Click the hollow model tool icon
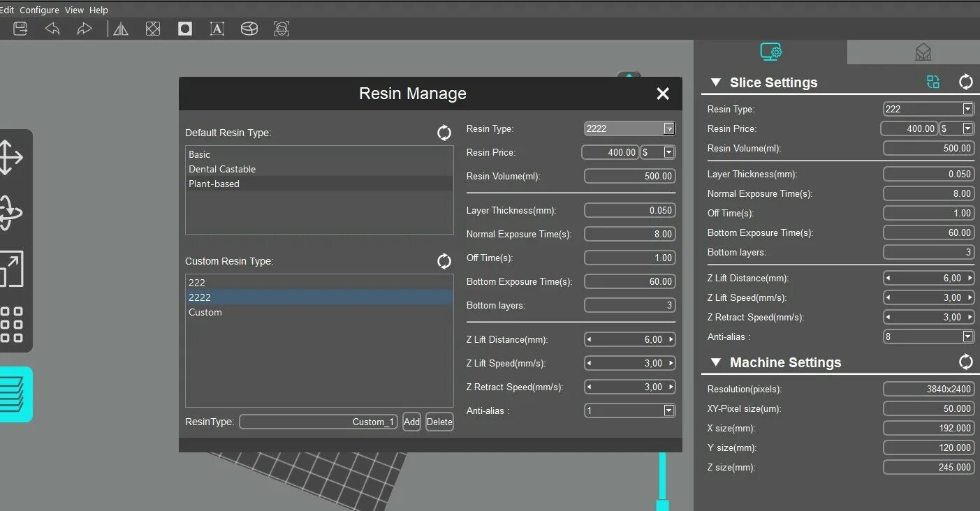 click(x=153, y=29)
